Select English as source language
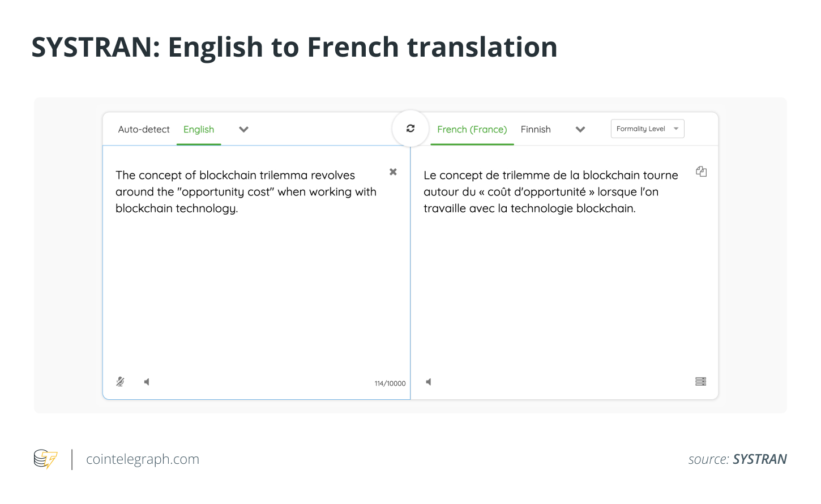The image size is (821, 504). click(199, 129)
